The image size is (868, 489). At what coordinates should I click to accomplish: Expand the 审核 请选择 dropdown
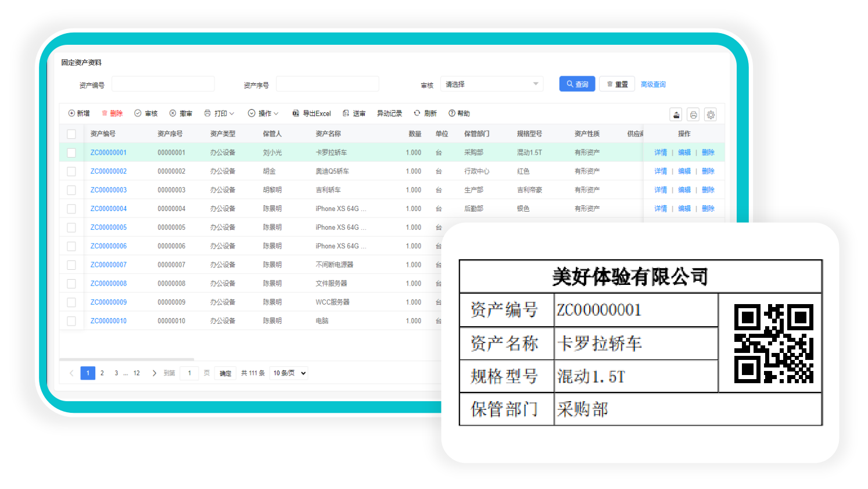pyautogui.click(x=492, y=84)
